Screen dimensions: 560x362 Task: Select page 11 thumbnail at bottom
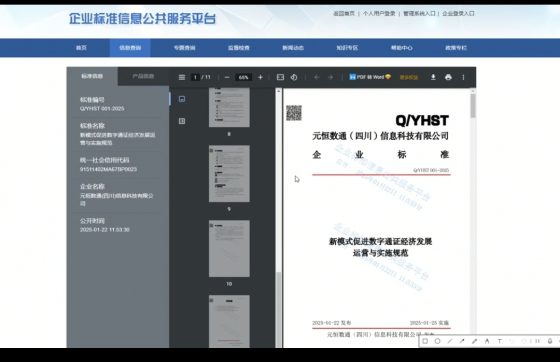tap(229, 321)
